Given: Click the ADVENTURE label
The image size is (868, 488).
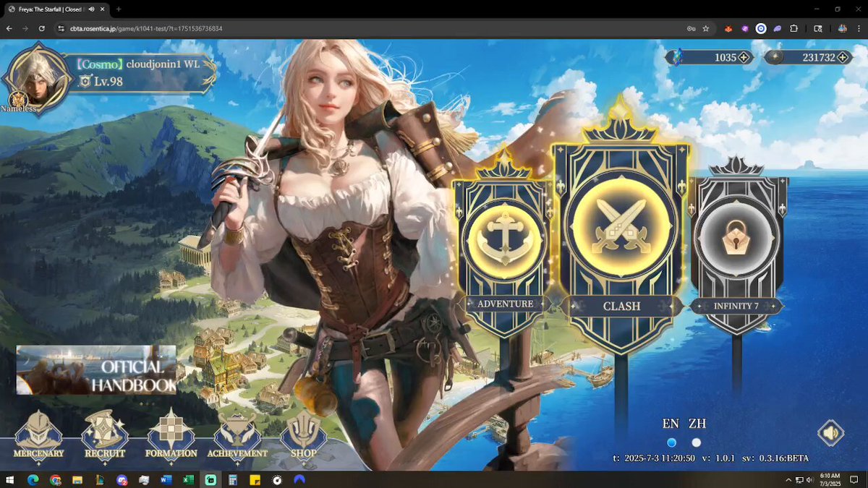Looking at the screenshot, I should tap(505, 304).
